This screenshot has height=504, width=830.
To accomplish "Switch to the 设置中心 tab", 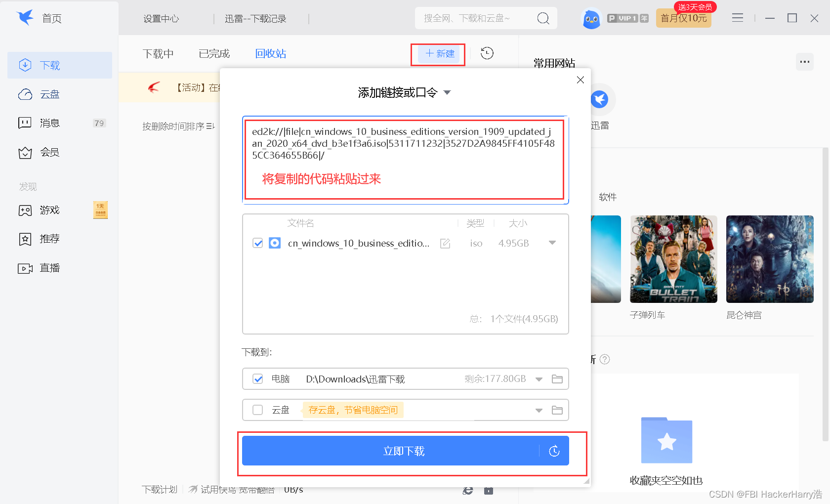I will 161,19.
